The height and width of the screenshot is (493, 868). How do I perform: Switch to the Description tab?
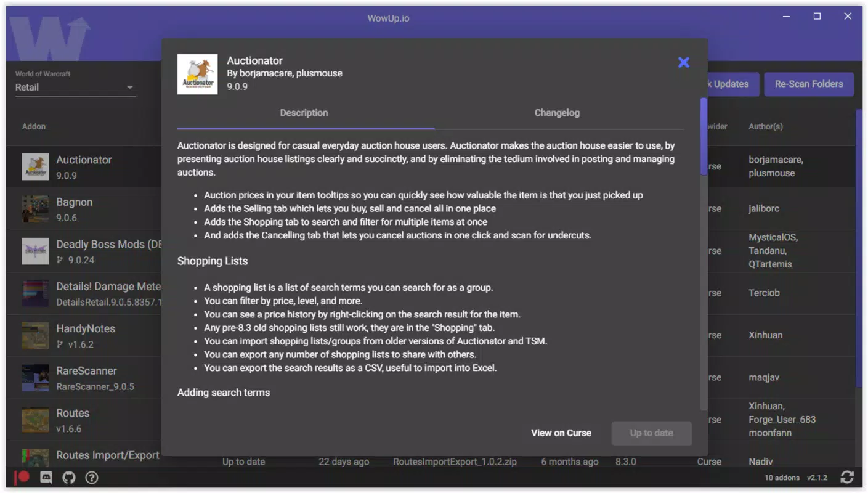click(x=304, y=113)
